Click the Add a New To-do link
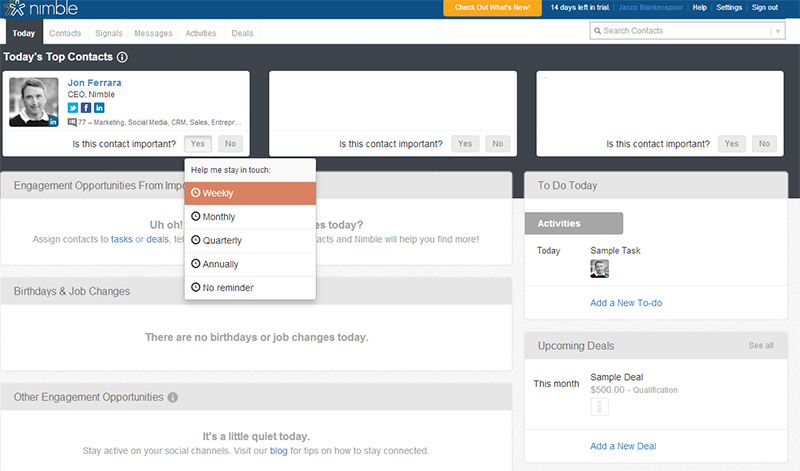Viewport: 800px width, 471px height. click(x=626, y=303)
